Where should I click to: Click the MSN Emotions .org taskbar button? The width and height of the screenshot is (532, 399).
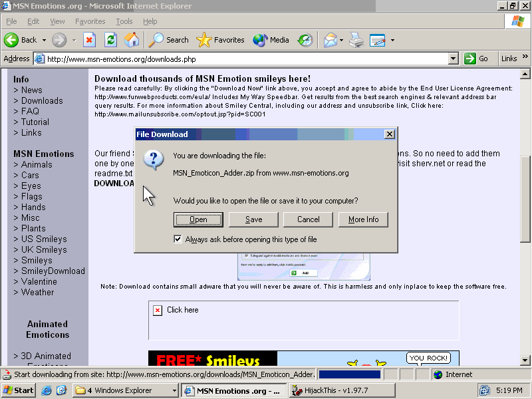(x=234, y=390)
